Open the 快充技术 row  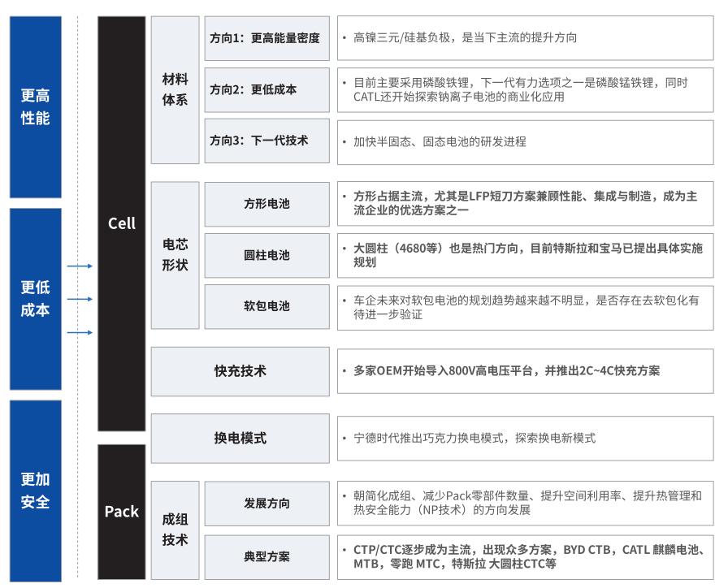[x=238, y=370]
